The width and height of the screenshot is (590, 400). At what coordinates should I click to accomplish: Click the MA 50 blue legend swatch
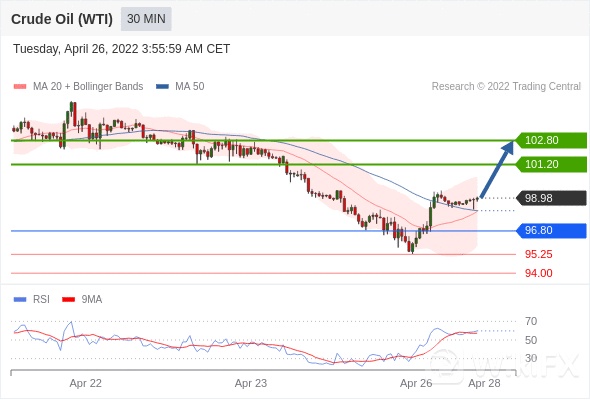pos(162,87)
